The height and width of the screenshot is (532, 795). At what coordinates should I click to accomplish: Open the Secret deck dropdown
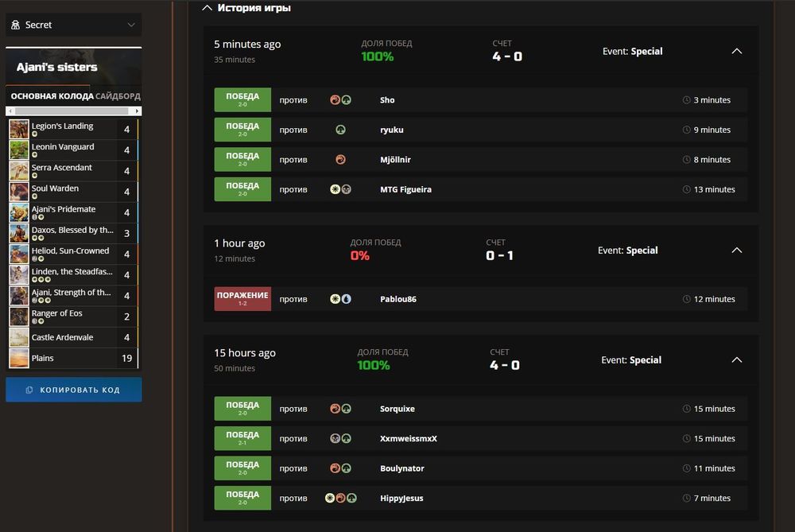coord(73,25)
